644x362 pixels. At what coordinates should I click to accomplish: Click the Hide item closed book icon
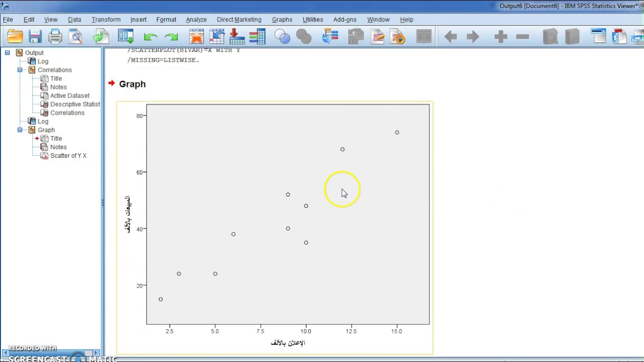[x=572, y=37]
